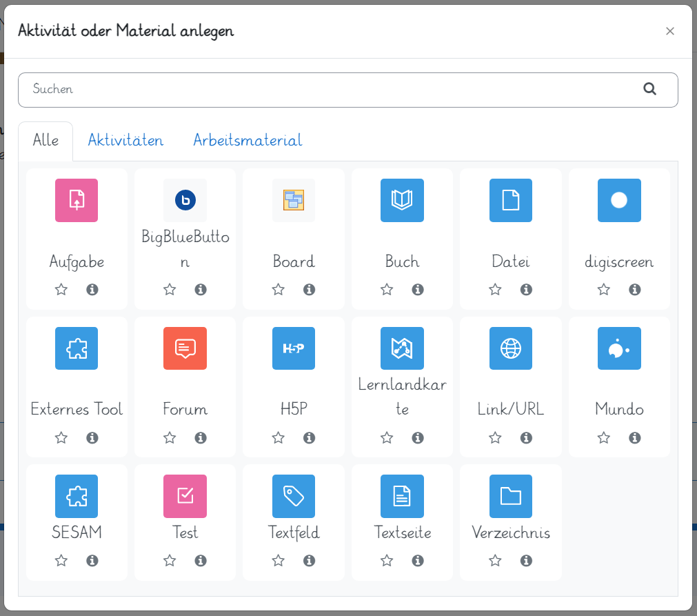This screenshot has height=616, width=697.
Task: Show info about the Datei resource
Action: point(526,290)
